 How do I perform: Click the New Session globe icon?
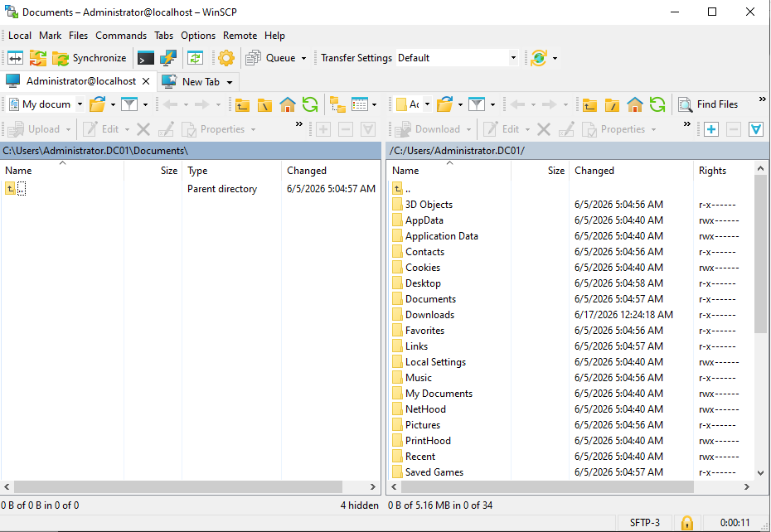pos(538,58)
